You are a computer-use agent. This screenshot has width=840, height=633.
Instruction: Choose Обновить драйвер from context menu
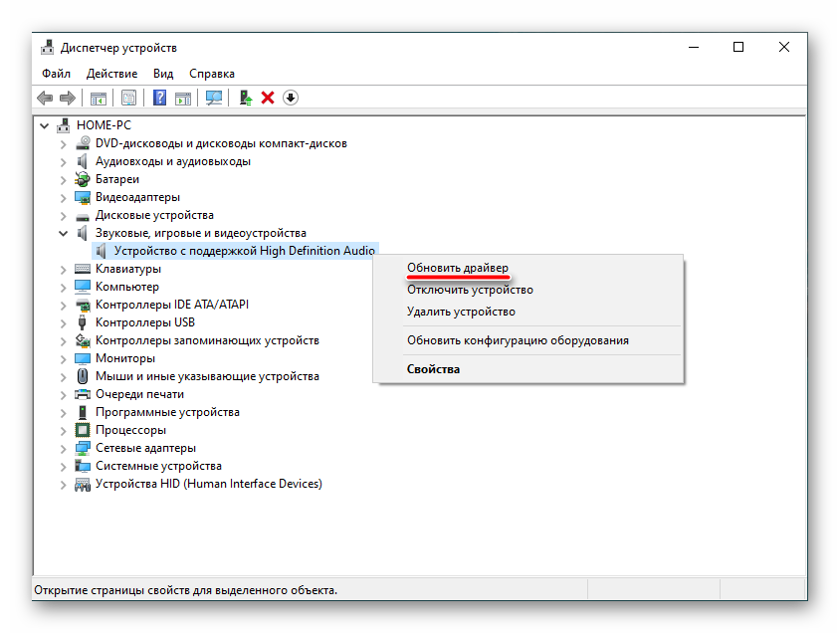tap(527, 267)
